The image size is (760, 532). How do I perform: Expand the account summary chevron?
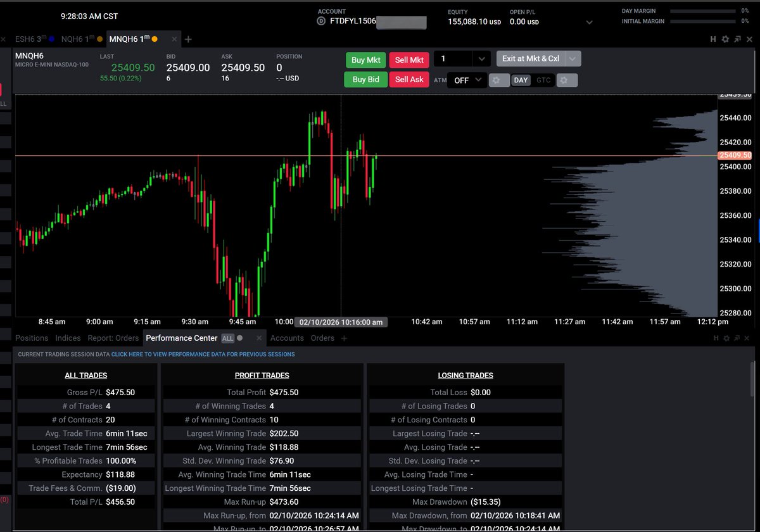(590, 22)
